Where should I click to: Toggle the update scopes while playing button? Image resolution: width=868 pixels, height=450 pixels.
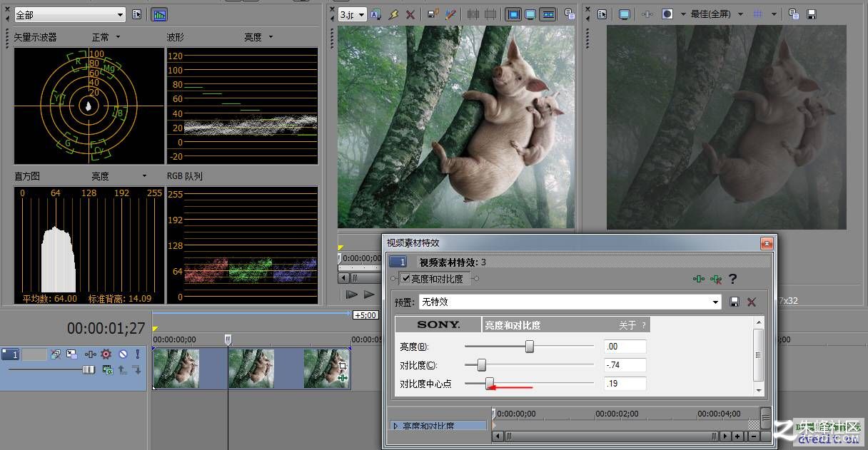159,14
